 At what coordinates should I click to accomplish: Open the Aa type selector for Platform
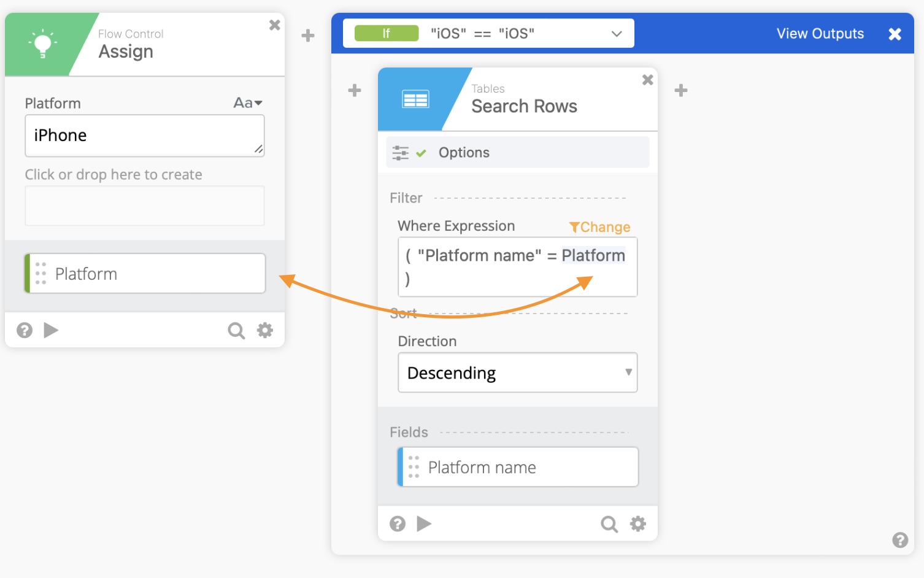click(247, 103)
